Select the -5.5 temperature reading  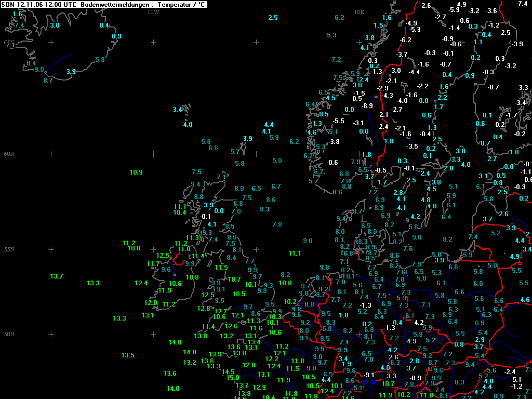click(x=338, y=121)
